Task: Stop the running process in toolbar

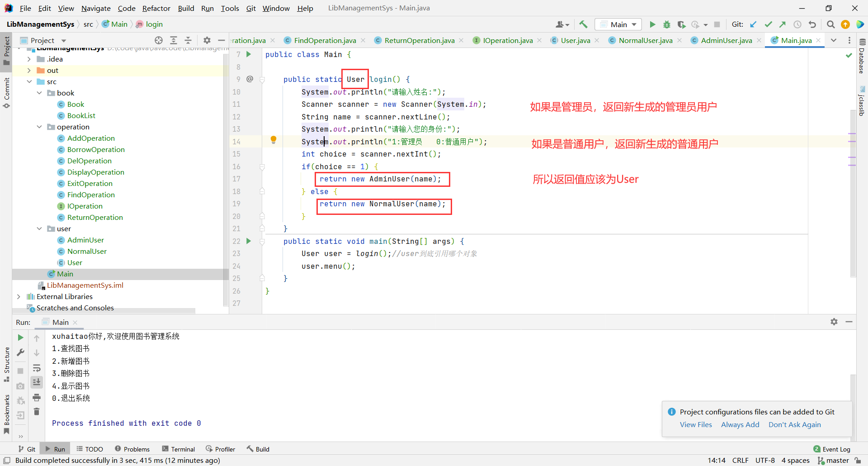Action: coord(717,24)
